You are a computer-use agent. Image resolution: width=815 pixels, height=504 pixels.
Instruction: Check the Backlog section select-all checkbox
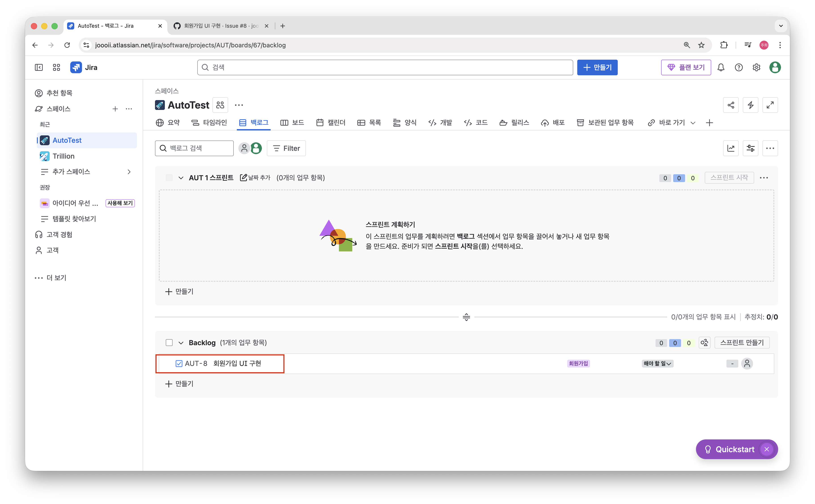[169, 343]
